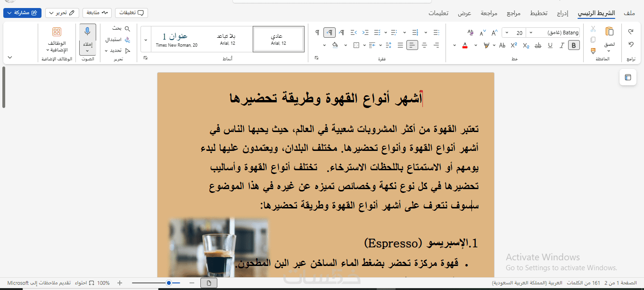
Task: Switch to the تخطيط Layout tab
Action: (539, 13)
